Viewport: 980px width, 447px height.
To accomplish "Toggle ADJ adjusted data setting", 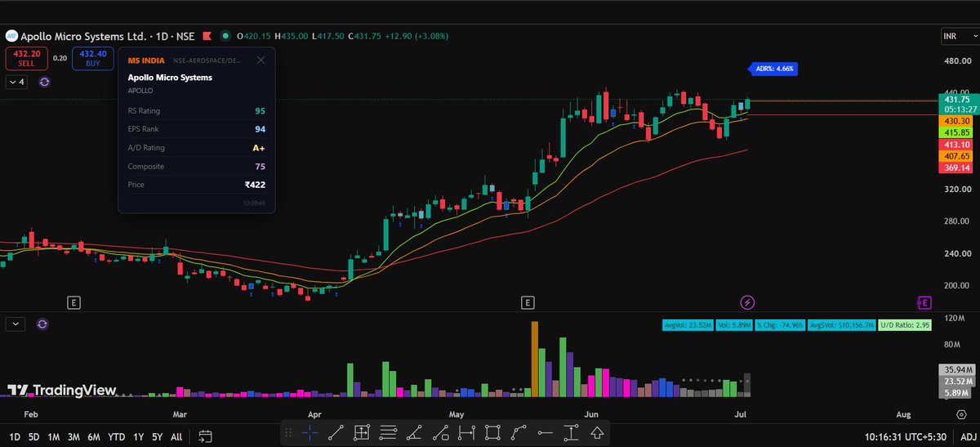I will [967, 436].
